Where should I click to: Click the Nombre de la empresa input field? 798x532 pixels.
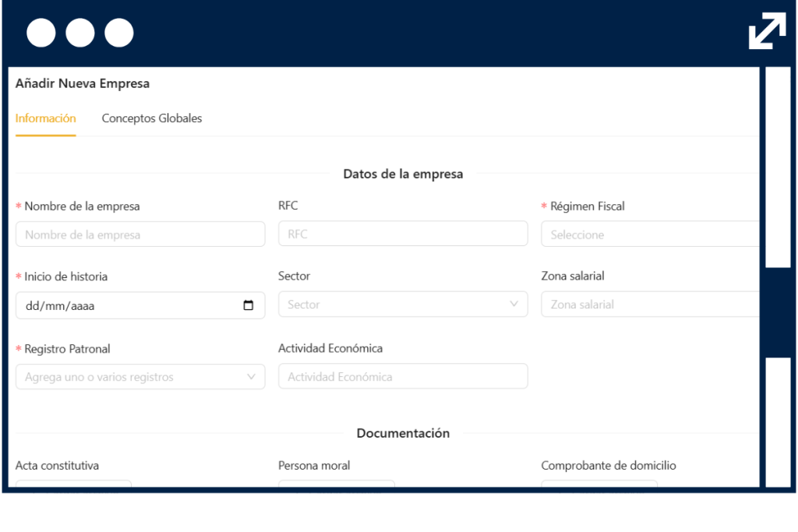140,234
